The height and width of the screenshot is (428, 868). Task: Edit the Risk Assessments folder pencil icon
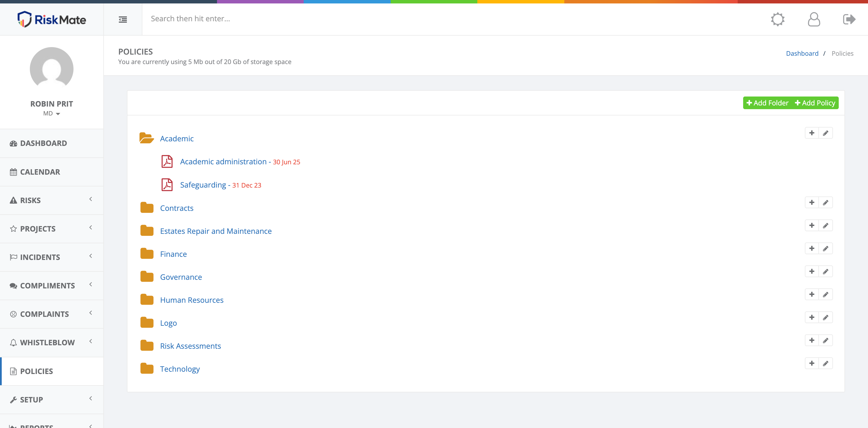click(x=826, y=340)
